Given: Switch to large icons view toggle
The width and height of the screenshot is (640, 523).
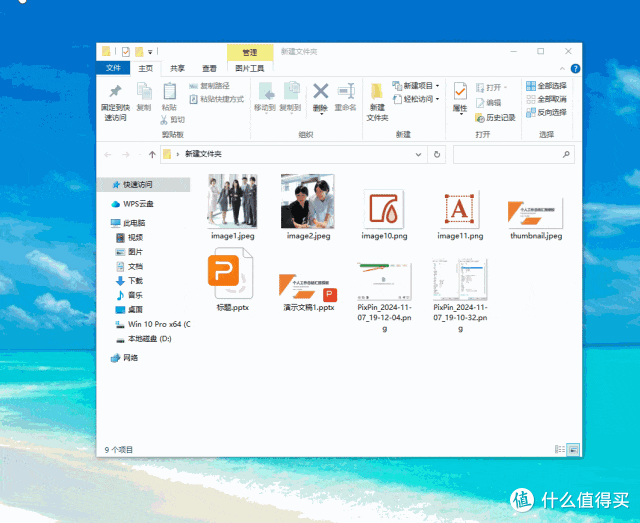Looking at the screenshot, I should coord(573,450).
